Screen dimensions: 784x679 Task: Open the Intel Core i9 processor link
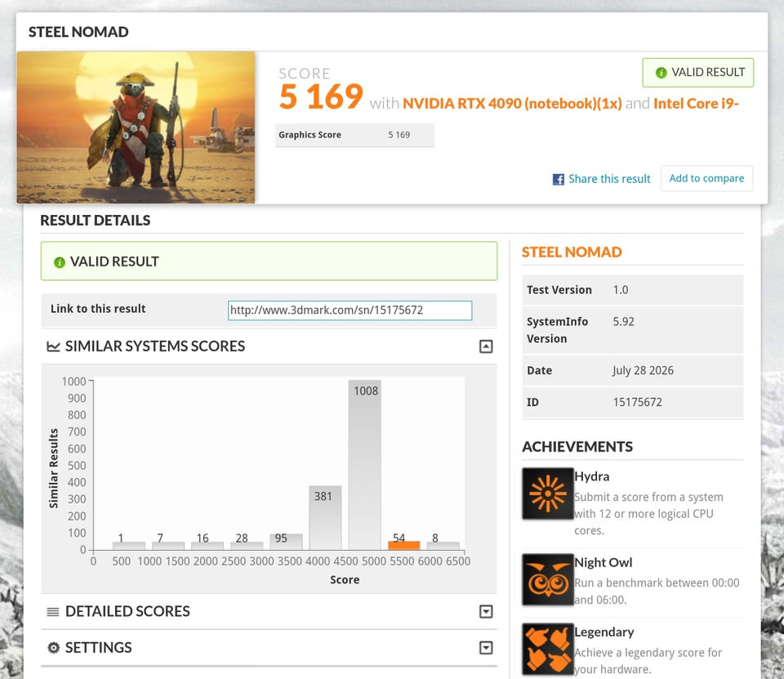(x=696, y=104)
